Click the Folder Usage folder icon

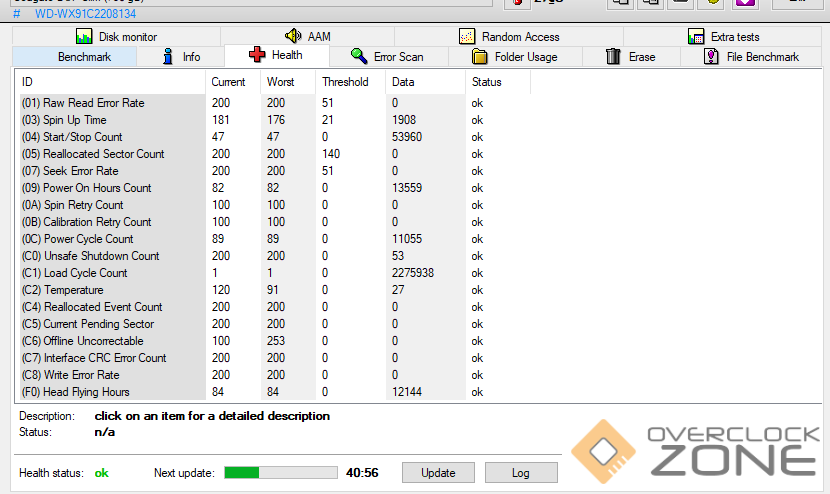[x=480, y=57]
